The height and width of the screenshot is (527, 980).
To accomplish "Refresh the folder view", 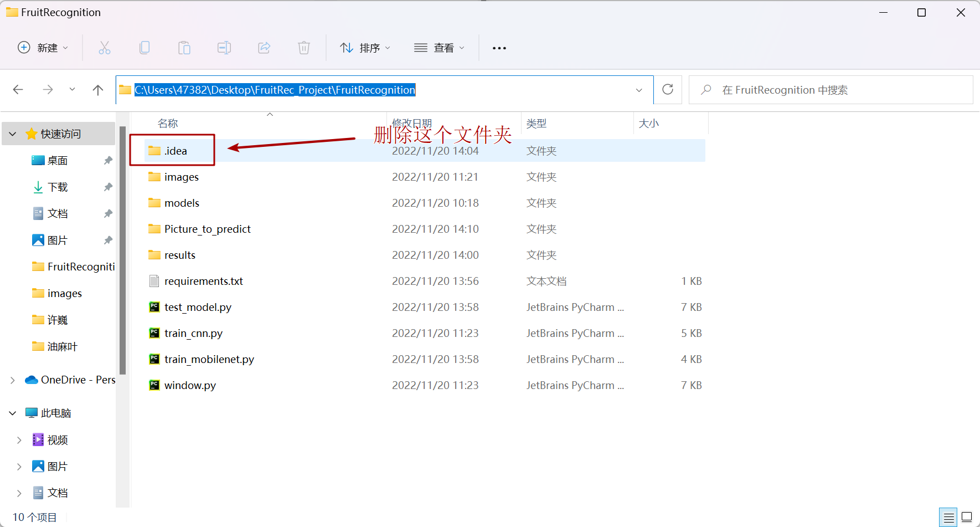I will (x=668, y=90).
